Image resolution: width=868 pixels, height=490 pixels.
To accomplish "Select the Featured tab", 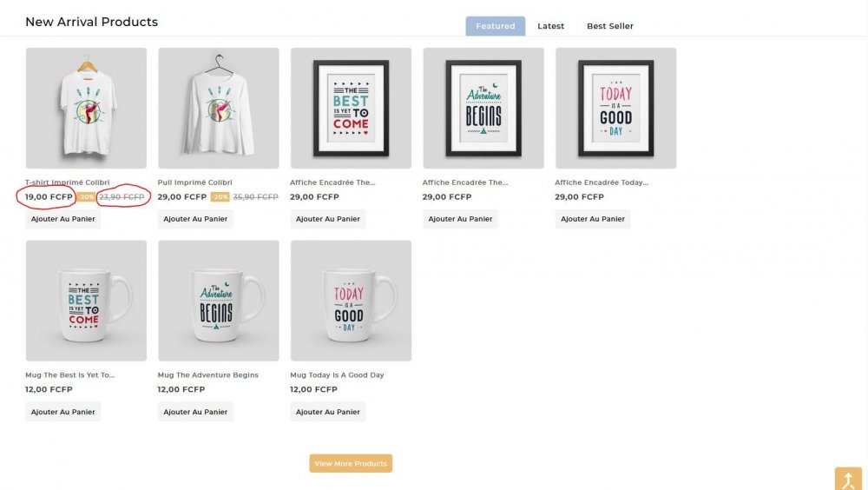I will pyautogui.click(x=496, y=26).
